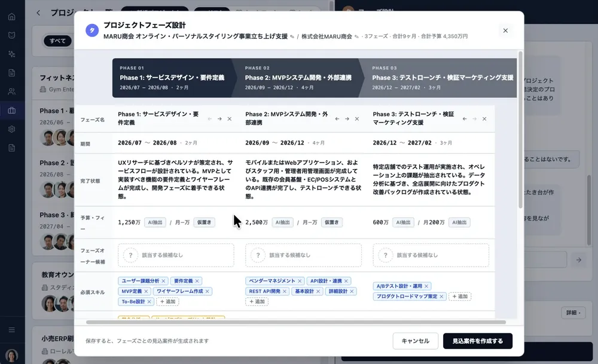The width and height of the screenshot is (598, 364).
Task: Remove the 詳細設計 skill tag
Action: coord(352,291)
